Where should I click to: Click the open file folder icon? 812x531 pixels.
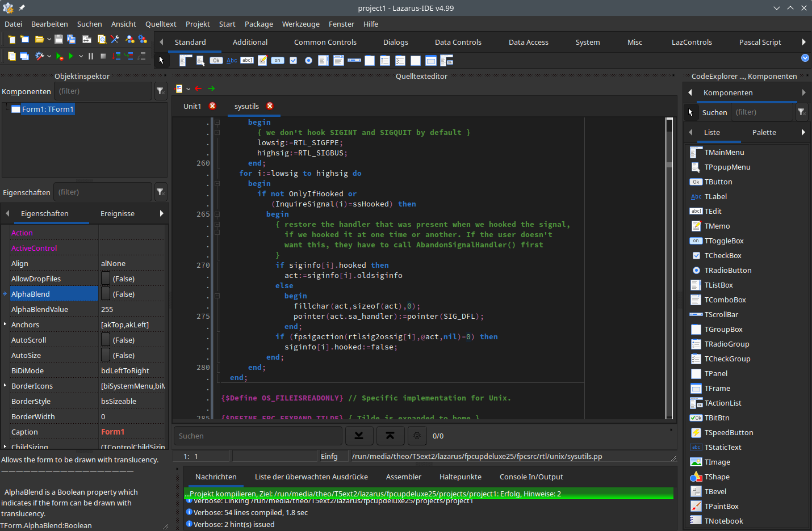(39, 39)
